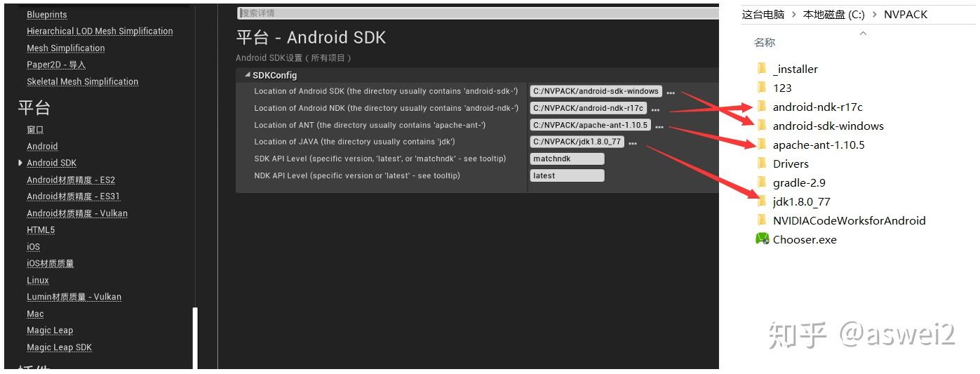Click the android-ndk-r17c folder icon
The image size is (980, 374).
pos(762,106)
